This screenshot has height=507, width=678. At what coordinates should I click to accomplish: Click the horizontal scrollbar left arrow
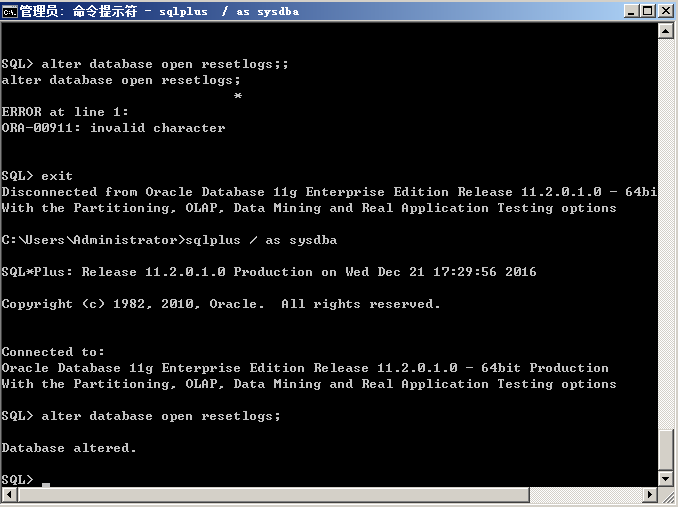(x=9, y=494)
